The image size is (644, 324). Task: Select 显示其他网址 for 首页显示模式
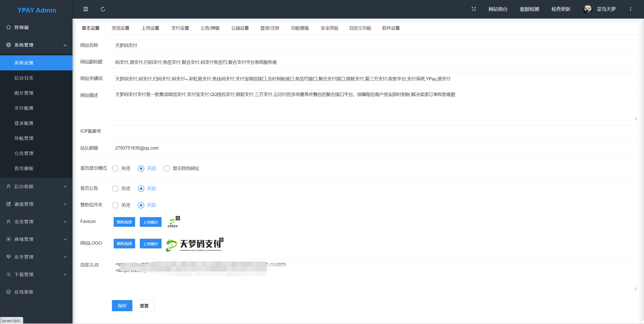coord(167,168)
